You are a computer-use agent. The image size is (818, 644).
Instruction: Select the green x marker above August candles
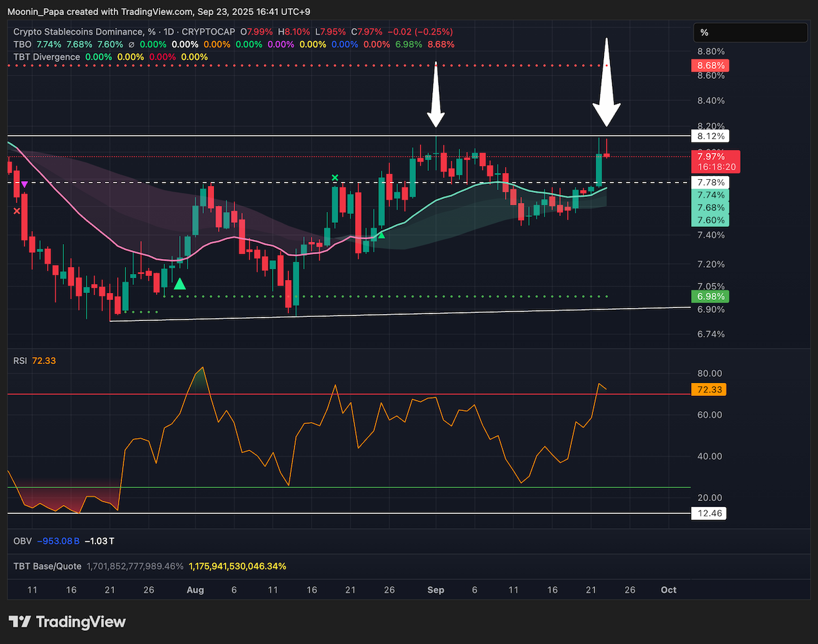(335, 178)
